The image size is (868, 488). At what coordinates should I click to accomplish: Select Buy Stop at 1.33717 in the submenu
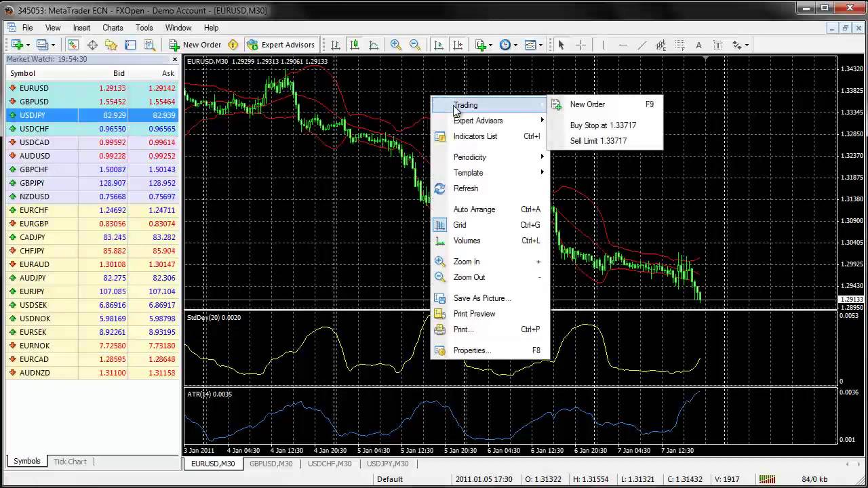click(x=603, y=125)
